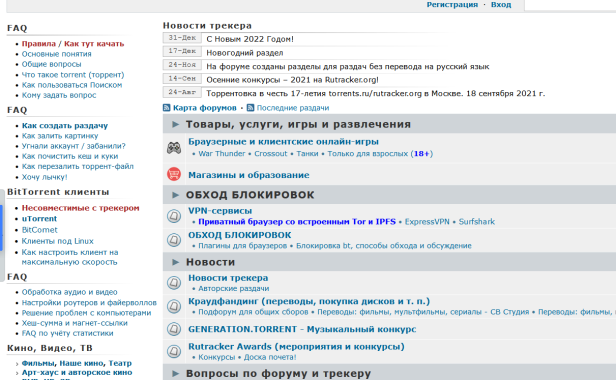Collapse the Вопросы по форуму и трекеру category
Image resolution: width=616 pixels, height=380 pixels.
coord(176,373)
